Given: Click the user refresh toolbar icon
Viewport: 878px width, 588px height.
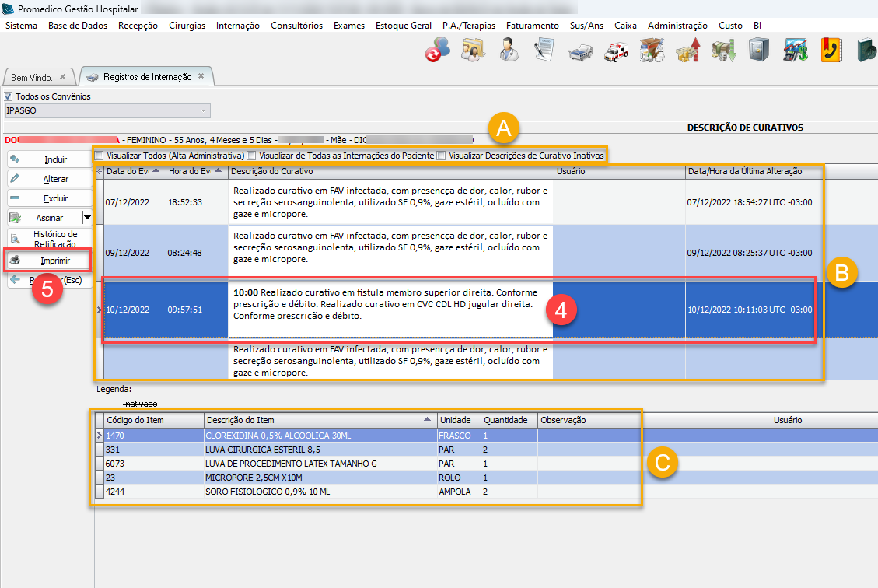Looking at the screenshot, I should (x=436, y=51).
